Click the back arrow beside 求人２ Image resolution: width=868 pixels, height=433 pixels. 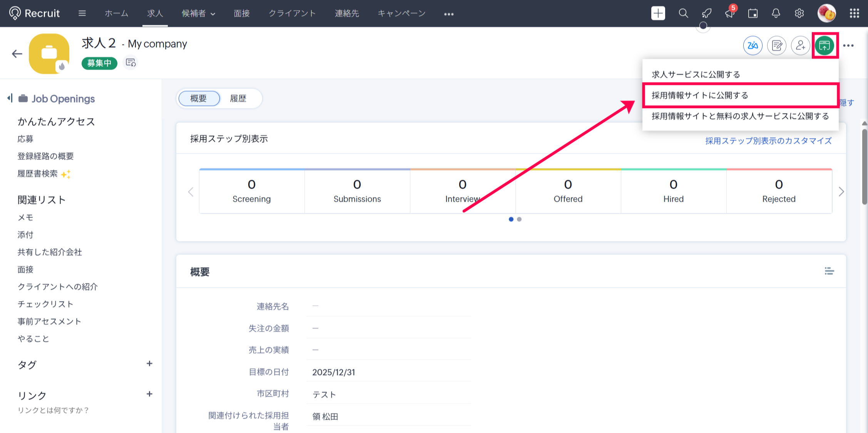pos(17,54)
